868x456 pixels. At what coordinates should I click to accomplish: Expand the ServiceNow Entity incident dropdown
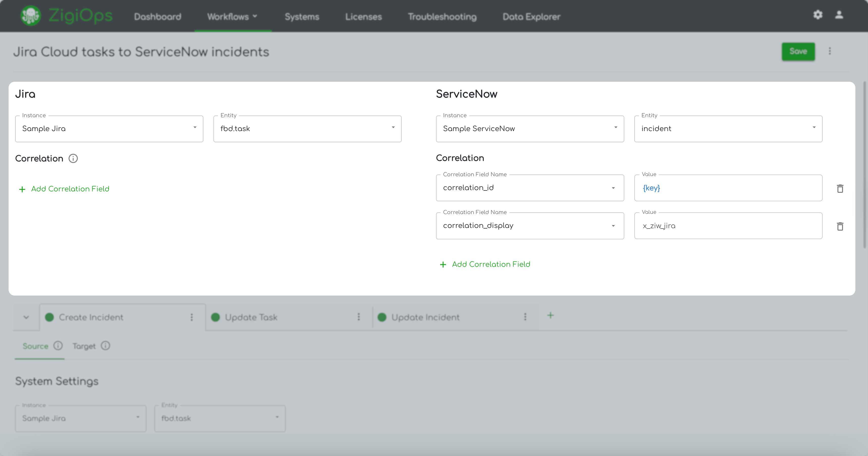(728, 129)
